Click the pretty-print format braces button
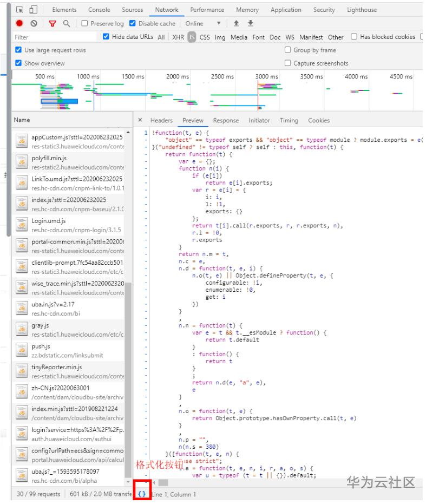The height and width of the screenshot is (504, 426). point(142,494)
